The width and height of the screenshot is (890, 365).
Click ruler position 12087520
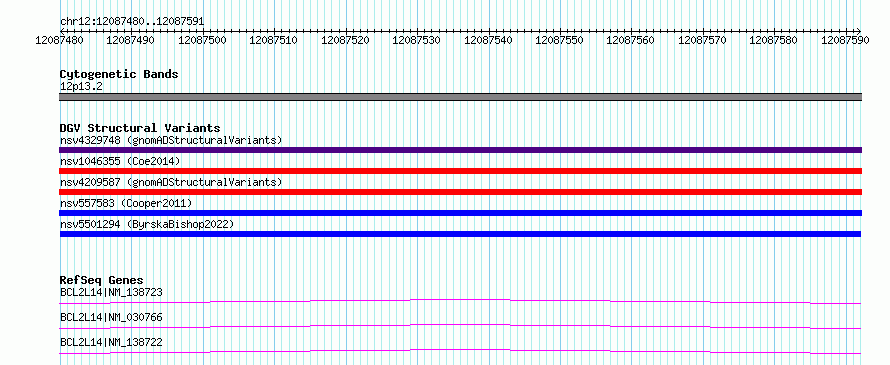click(x=345, y=40)
